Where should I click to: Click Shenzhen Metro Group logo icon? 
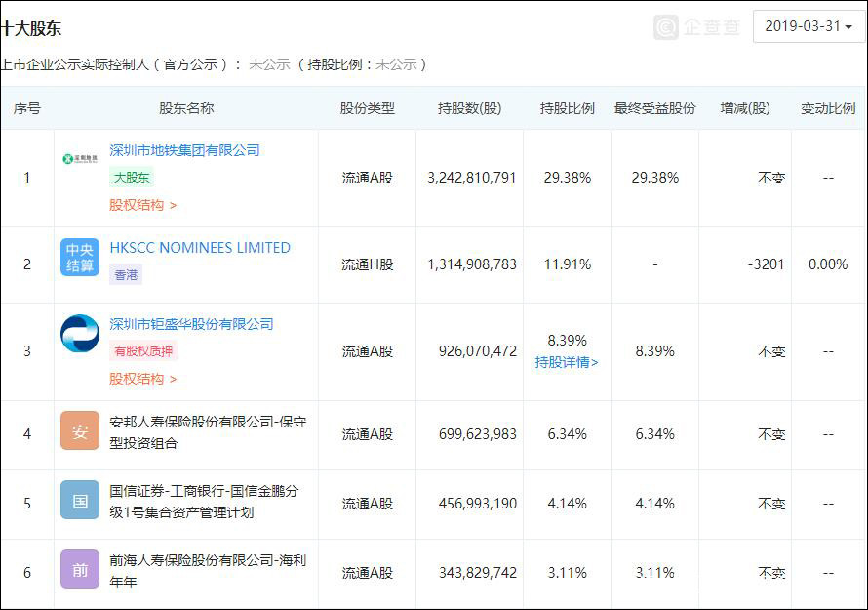pos(80,159)
